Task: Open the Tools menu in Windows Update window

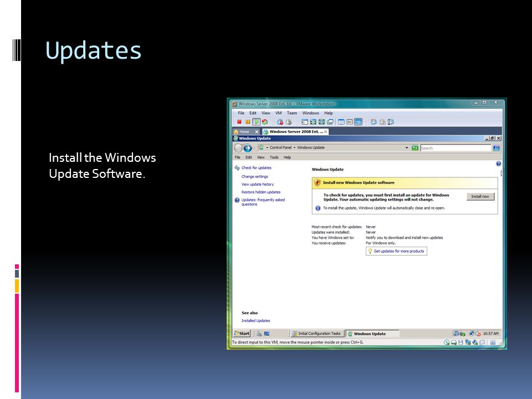Action: click(x=274, y=157)
